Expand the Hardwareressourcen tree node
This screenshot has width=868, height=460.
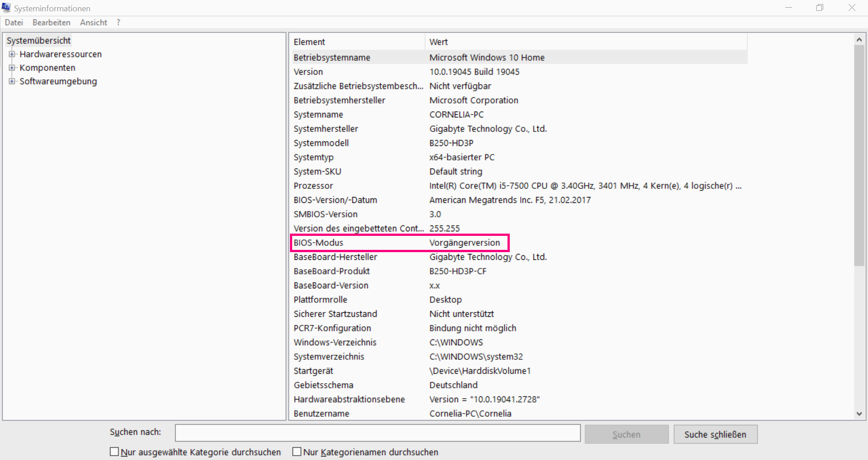[x=12, y=54]
